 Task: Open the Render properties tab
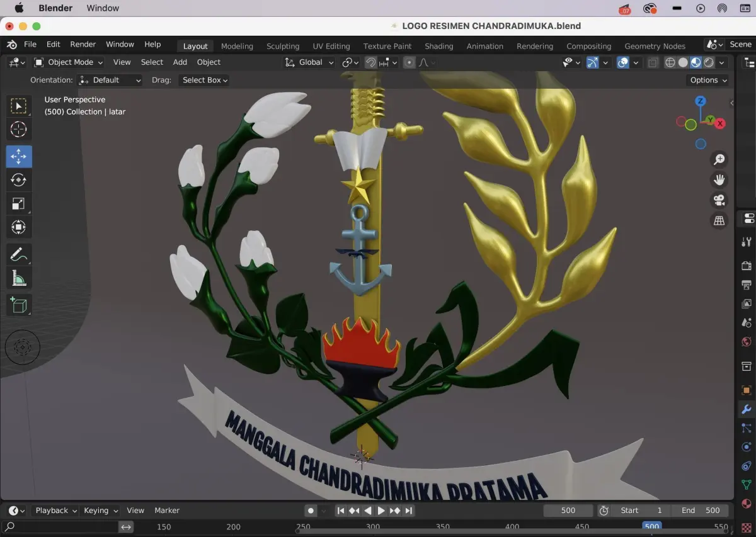click(x=747, y=266)
